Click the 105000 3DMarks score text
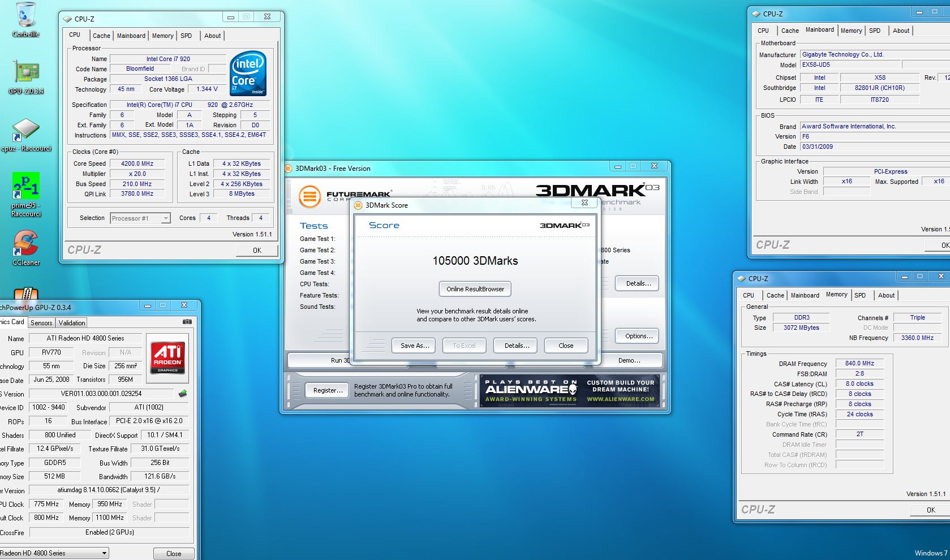Screen dimensions: 950x560 pyautogui.click(x=475, y=261)
